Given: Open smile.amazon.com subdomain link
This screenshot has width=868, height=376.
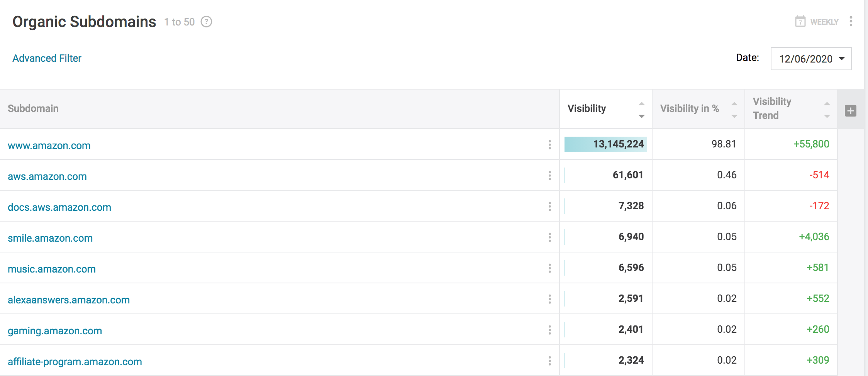Looking at the screenshot, I should click(x=50, y=238).
